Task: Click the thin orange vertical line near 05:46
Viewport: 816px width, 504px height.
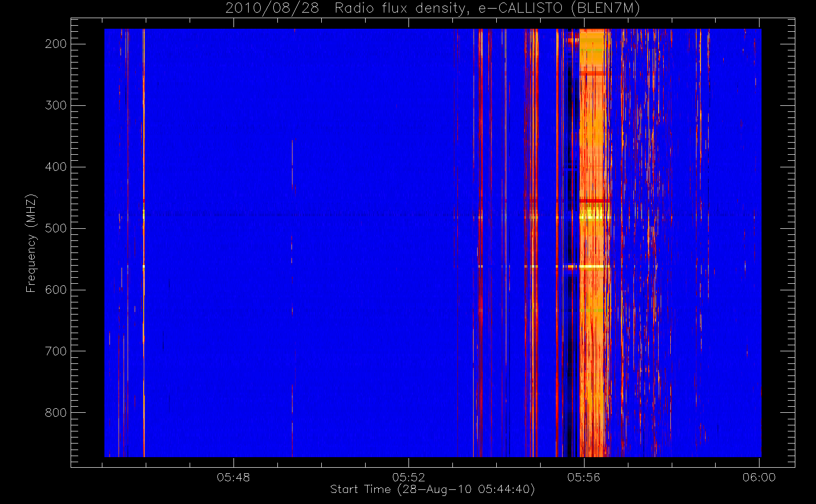Action: [x=144, y=243]
